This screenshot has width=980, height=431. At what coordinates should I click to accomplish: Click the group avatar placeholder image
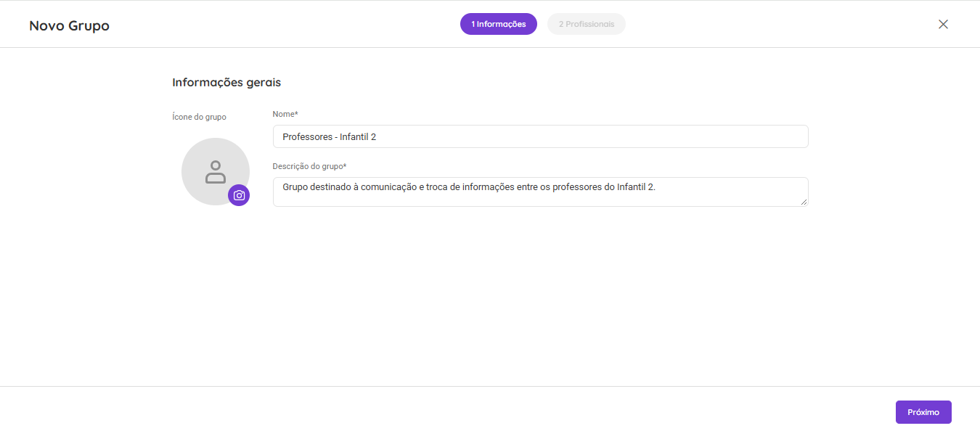click(216, 171)
